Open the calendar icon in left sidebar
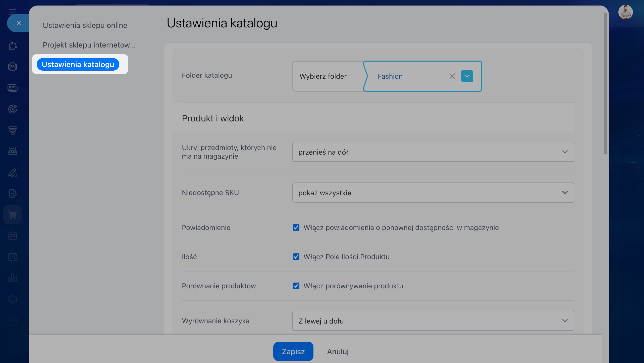 [x=13, y=257]
